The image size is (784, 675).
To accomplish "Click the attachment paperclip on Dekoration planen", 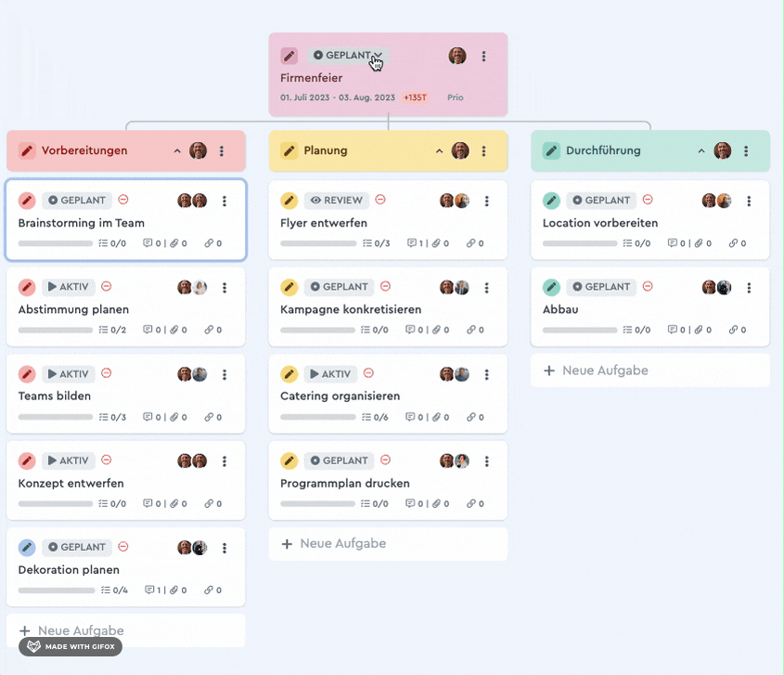I will 174,590.
